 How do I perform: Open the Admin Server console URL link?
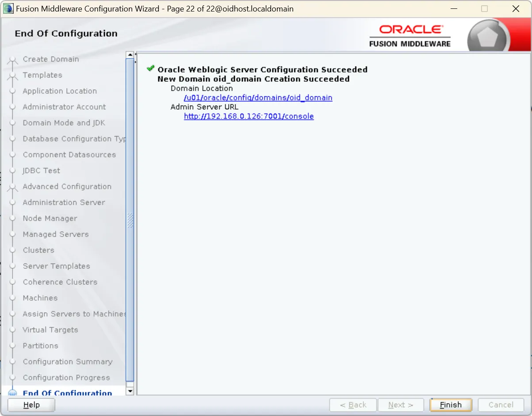[249, 116]
